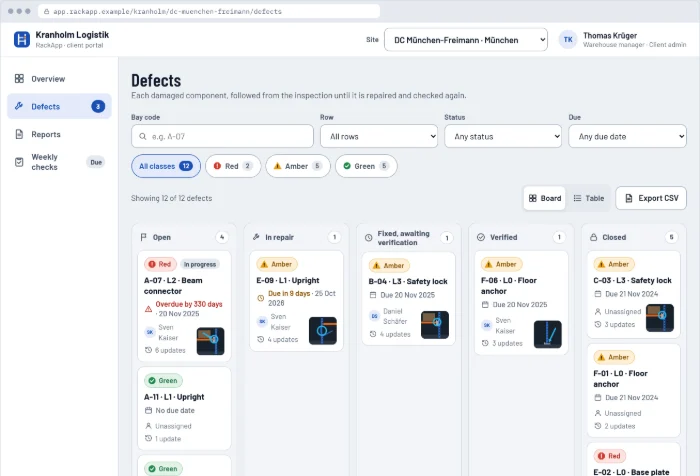Click the Thomas Krüger user name
Viewport: 700px width, 476px height.
(x=610, y=35)
